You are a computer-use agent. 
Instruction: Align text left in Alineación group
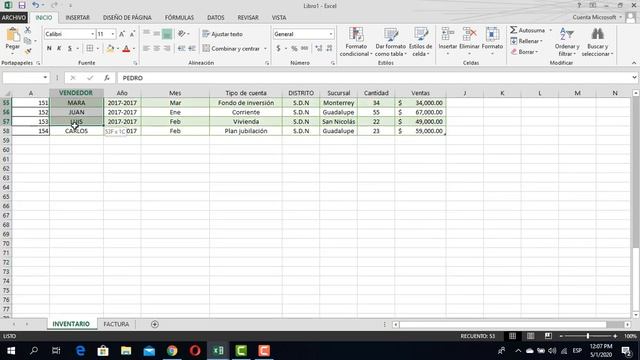tap(146, 49)
